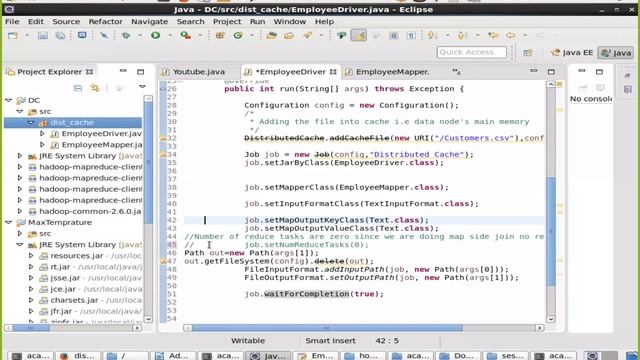Switch to the Java perspective

tap(616, 53)
